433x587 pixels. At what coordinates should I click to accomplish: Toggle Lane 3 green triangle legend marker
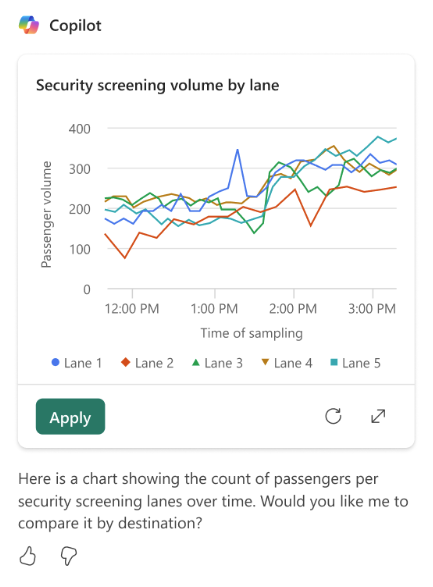pyautogui.click(x=195, y=362)
